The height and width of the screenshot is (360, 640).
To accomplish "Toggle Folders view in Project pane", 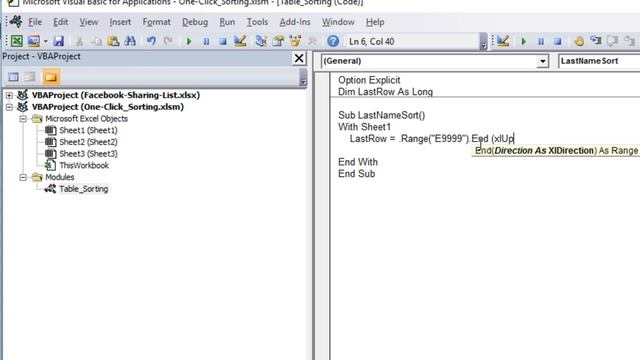I will pos(51,77).
